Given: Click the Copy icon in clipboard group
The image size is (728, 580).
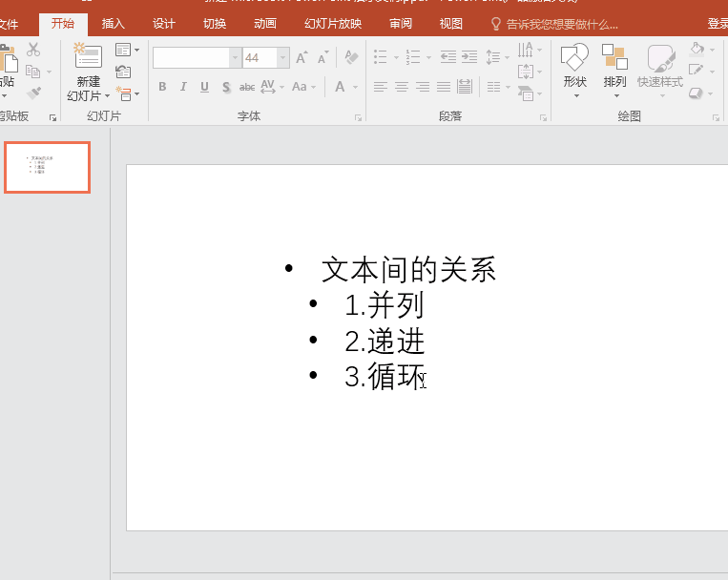Looking at the screenshot, I should pyautogui.click(x=32, y=72).
